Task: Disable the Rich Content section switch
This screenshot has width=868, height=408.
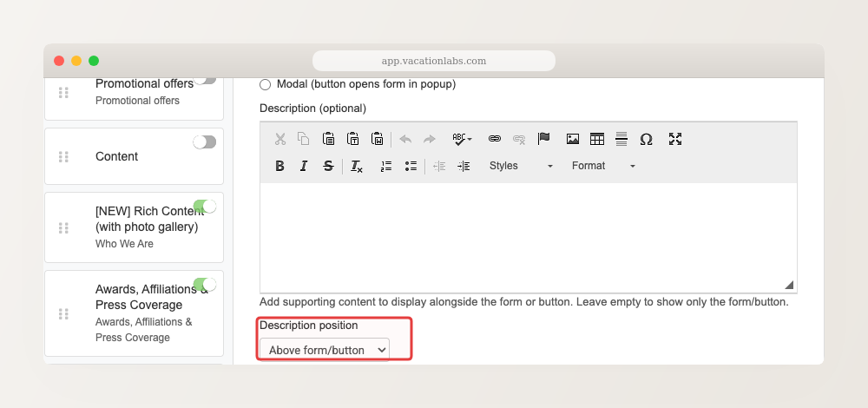Action: 205,207
